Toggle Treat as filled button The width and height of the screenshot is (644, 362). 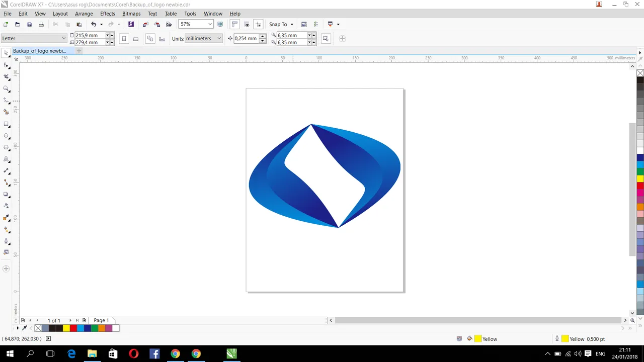[x=326, y=39]
